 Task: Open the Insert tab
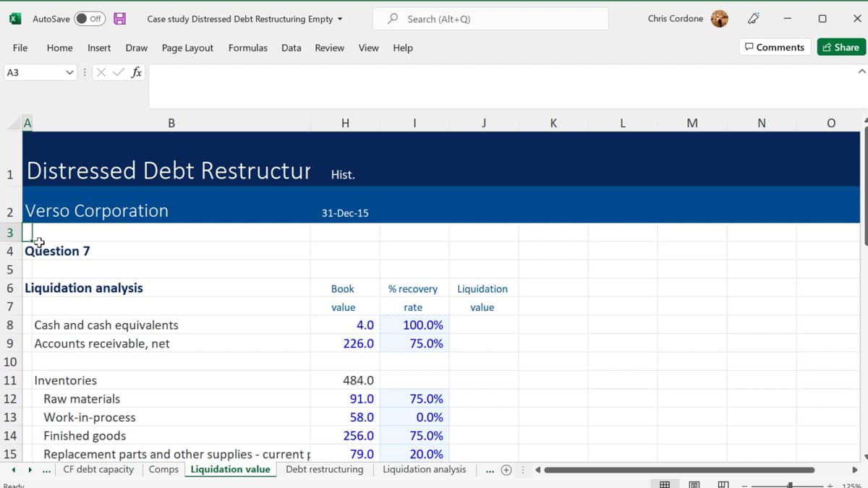tap(99, 48)
